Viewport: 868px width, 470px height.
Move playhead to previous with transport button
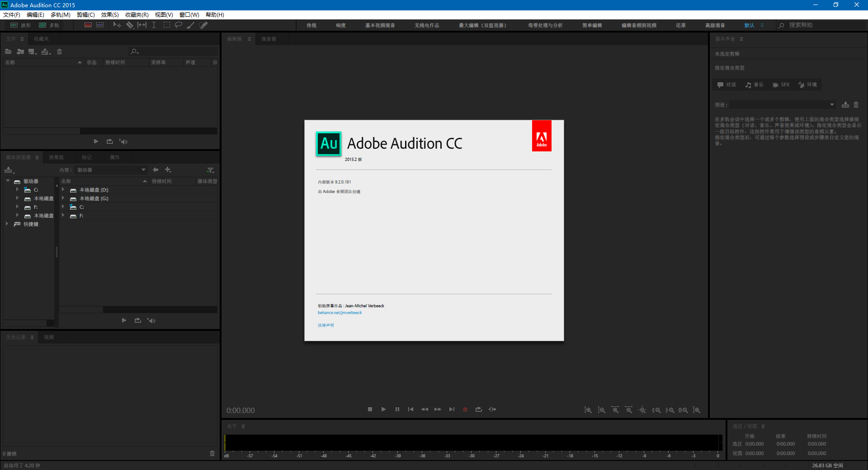pos(410,409)
